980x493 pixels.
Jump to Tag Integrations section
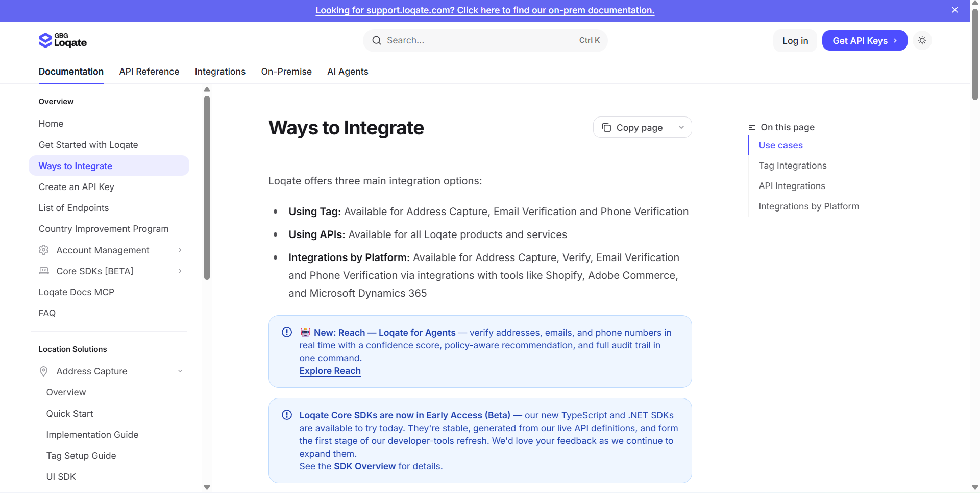793,166
